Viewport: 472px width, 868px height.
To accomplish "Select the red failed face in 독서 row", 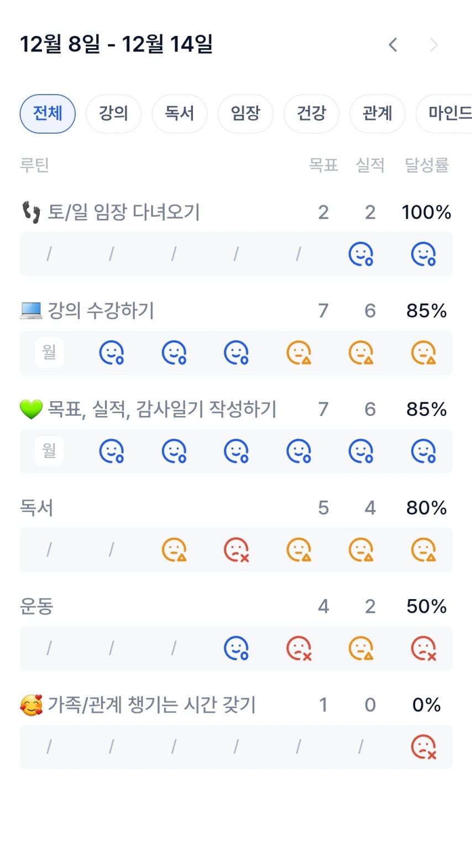I will 237,550.
